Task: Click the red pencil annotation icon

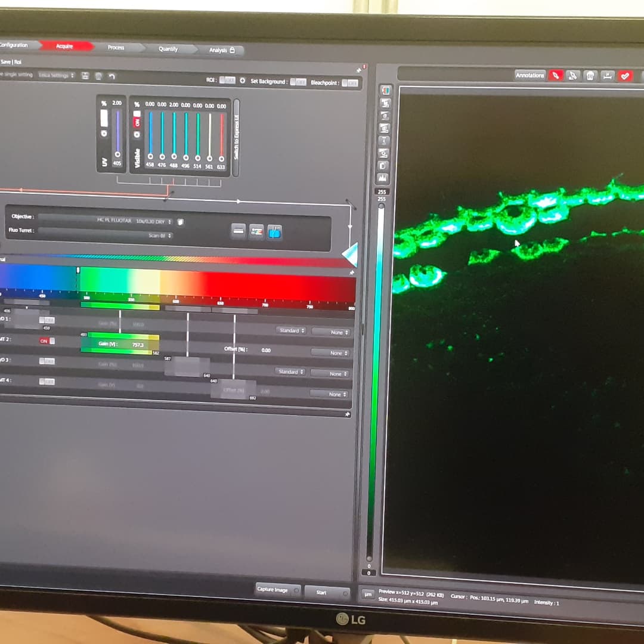Action: [555, 76]
